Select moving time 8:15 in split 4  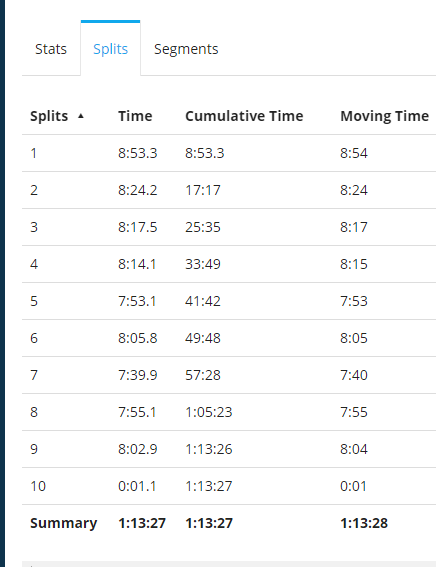tap(354, 264)
